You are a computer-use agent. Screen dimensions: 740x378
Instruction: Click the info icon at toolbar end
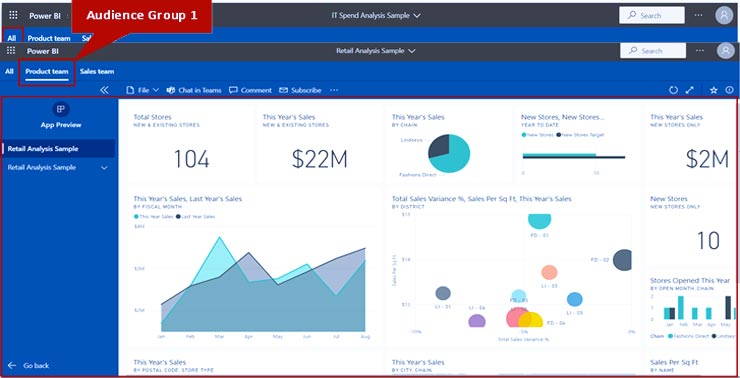tap(730, 90)
